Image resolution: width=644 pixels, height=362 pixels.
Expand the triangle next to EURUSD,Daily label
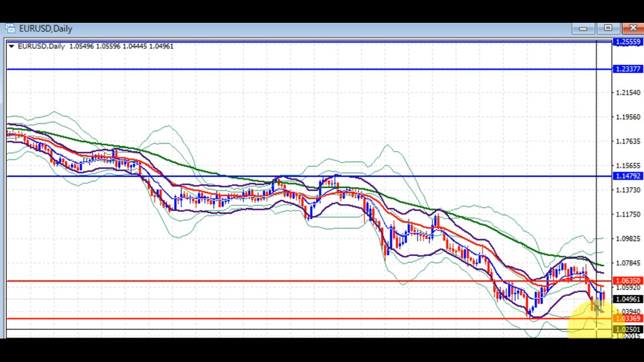tap(11, 46)
